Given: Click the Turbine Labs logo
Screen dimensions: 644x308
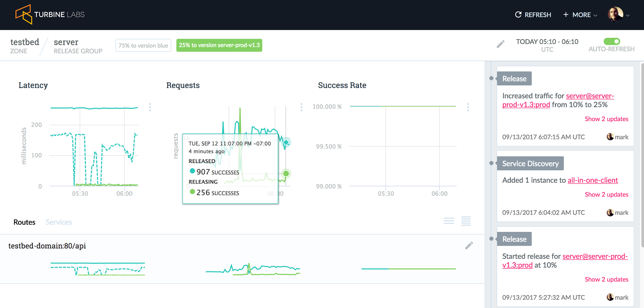Looking at the screenshot, I should 50,14.
